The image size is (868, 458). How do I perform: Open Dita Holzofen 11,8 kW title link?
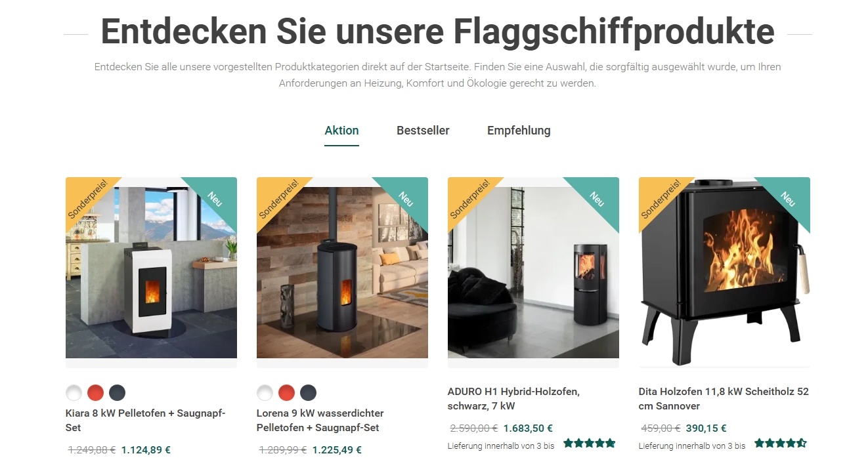[724, 398]
